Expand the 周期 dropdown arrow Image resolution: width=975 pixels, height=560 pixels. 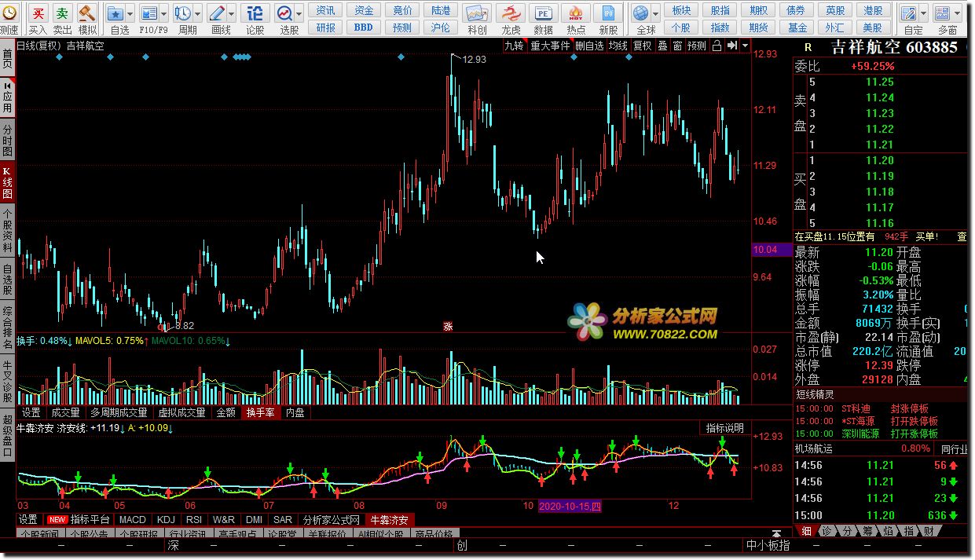pos(197,13)
